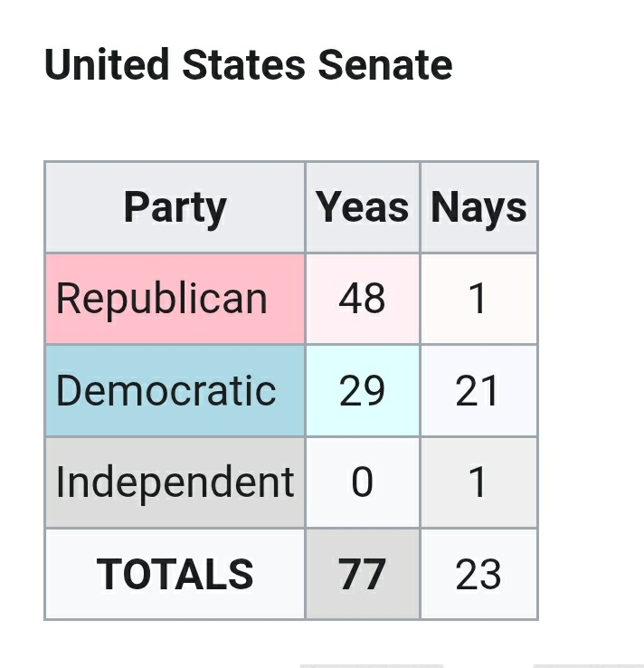644x668 pixels.
Task: Click the left gray bar below the table
Action: (371, 664)
